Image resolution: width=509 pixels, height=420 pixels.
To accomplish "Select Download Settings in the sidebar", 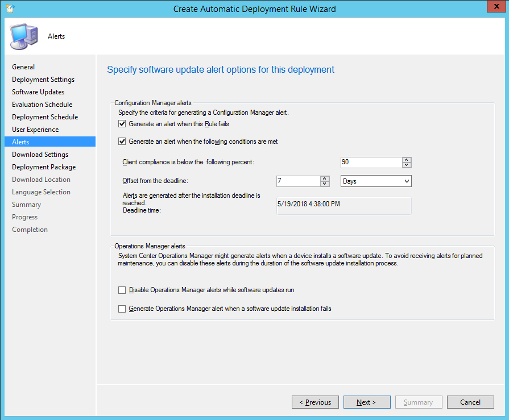I will click(40, 155).
